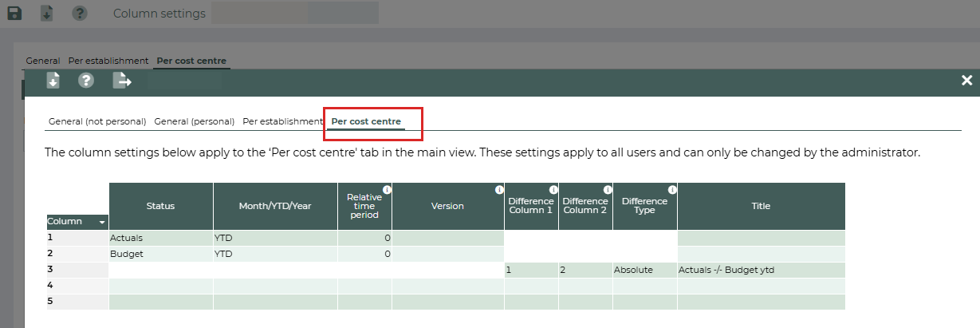Show info for Difference Column 2 header
This screenshot has height=328, width=980.
point(608,190)
